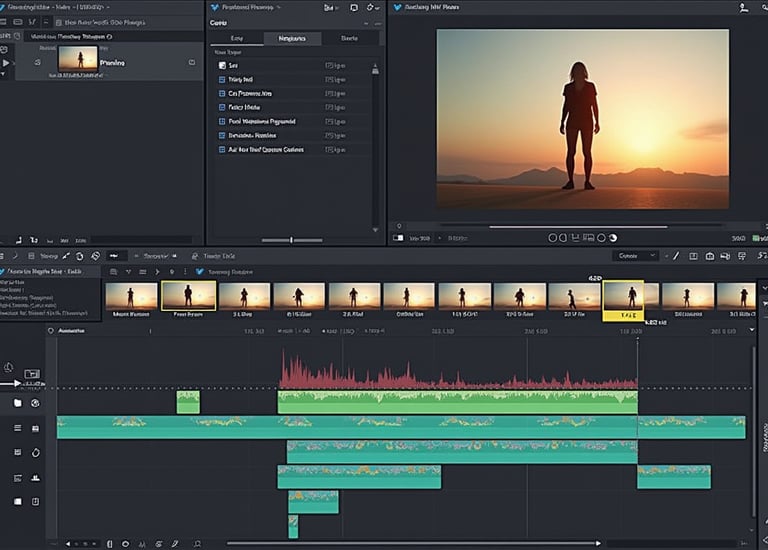768x550 pixels.
Task: Open the dropdown above the filmstrip right side
Action: point(636,256)
